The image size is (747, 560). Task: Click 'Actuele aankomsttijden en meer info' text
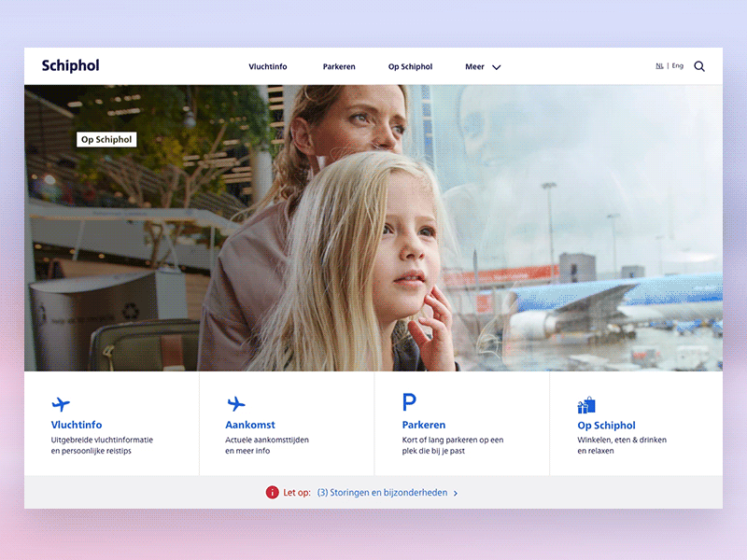click(267, 445)
